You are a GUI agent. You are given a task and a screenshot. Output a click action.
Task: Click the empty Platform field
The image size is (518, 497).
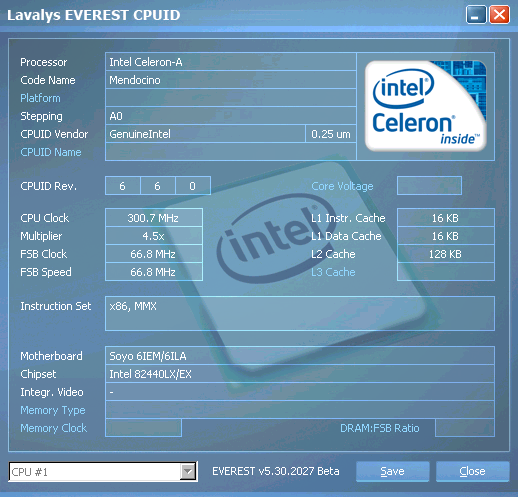tap(231, 98)
